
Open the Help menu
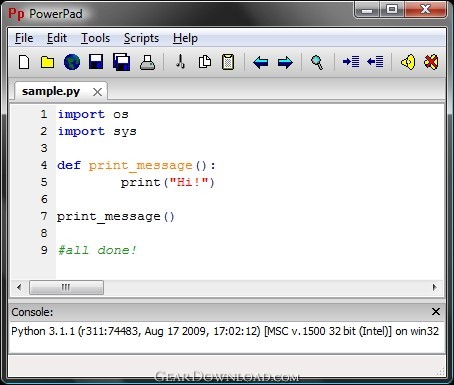185,38
